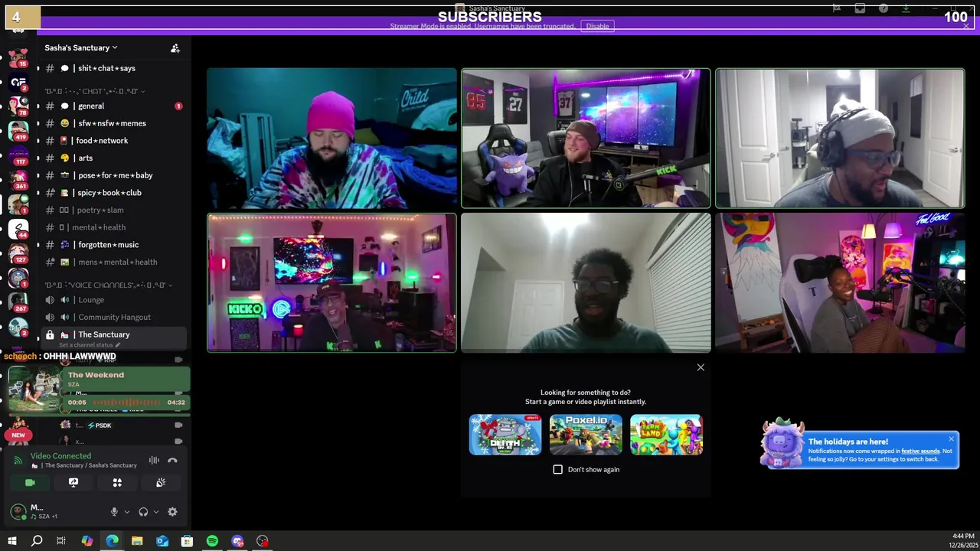Open server with 361 badge in sidebar
980x551 pixels.
click(x=18, y=180)
